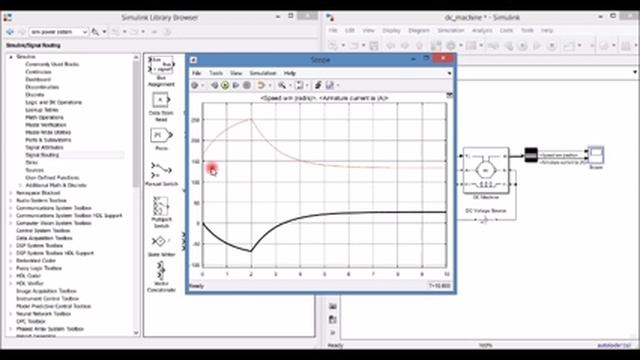
Task: Open the Simulink model Diagram menu
Action: (x=419, y=30)
